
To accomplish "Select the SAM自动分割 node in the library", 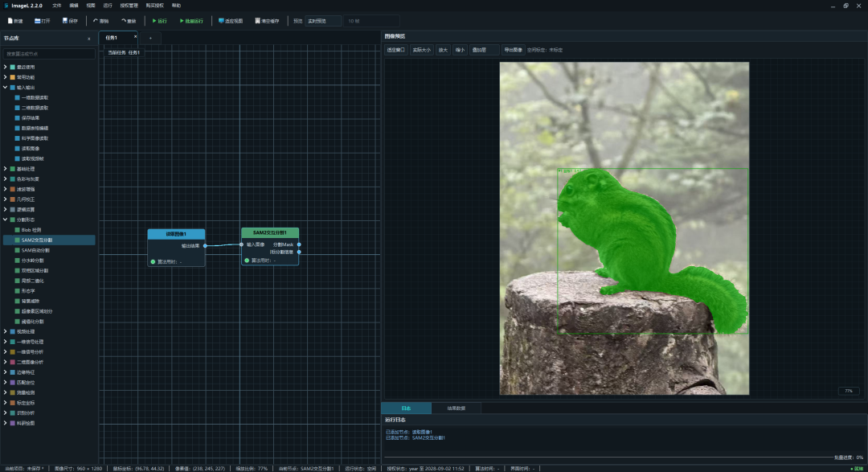I will [49, 250].
